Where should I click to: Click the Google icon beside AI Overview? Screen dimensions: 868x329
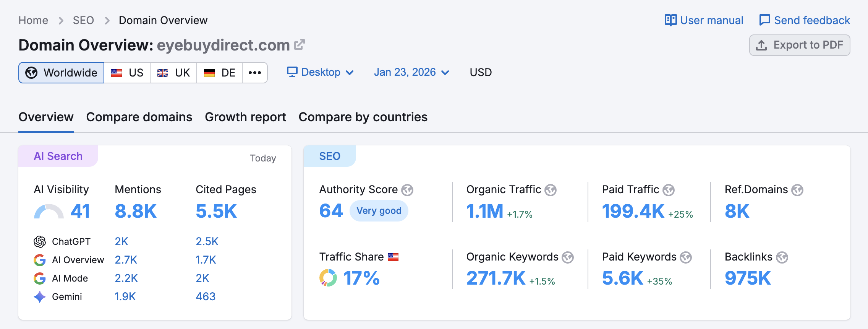40,260
